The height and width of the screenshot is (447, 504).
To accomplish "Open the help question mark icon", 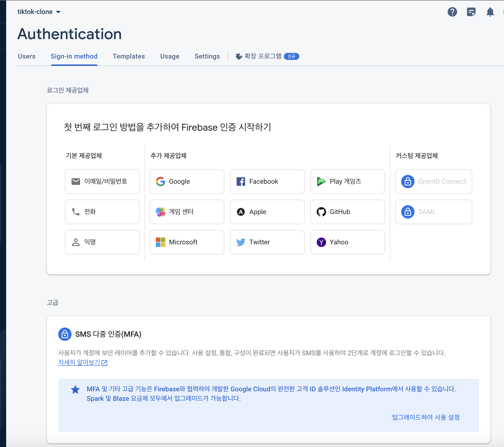I will tap(452, 12).
